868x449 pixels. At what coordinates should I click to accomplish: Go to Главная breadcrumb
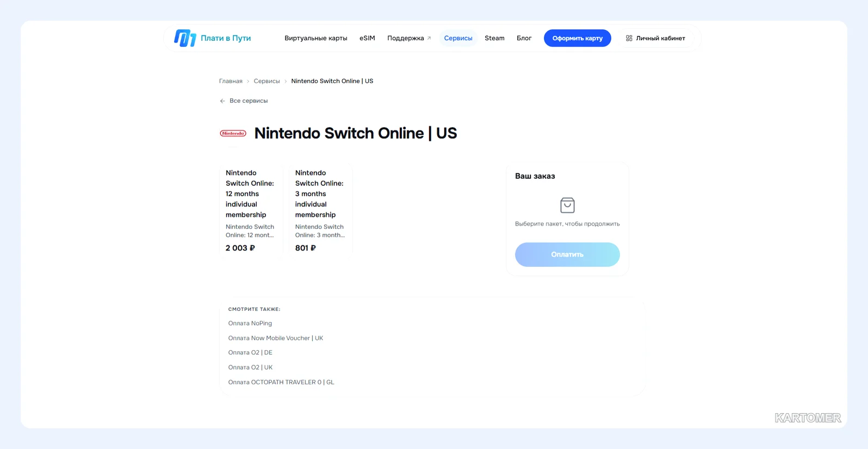[231, 81]
